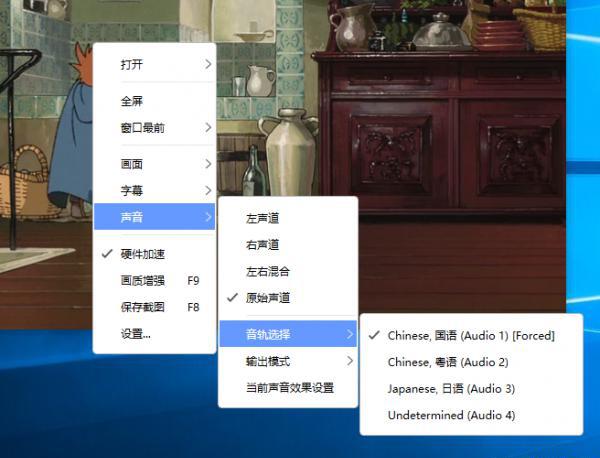The image size is (600, 458).
Task: Select Undetermined (Audio 4) track
Action: click(471, 415)
